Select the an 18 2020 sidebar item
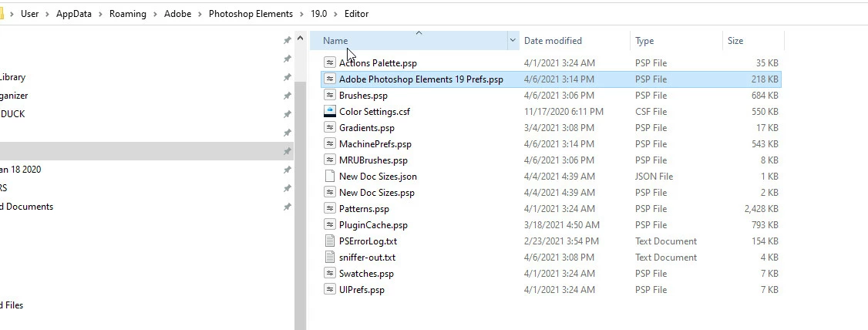The height and width of the screenshot is (330, 868). click(21, 169)
